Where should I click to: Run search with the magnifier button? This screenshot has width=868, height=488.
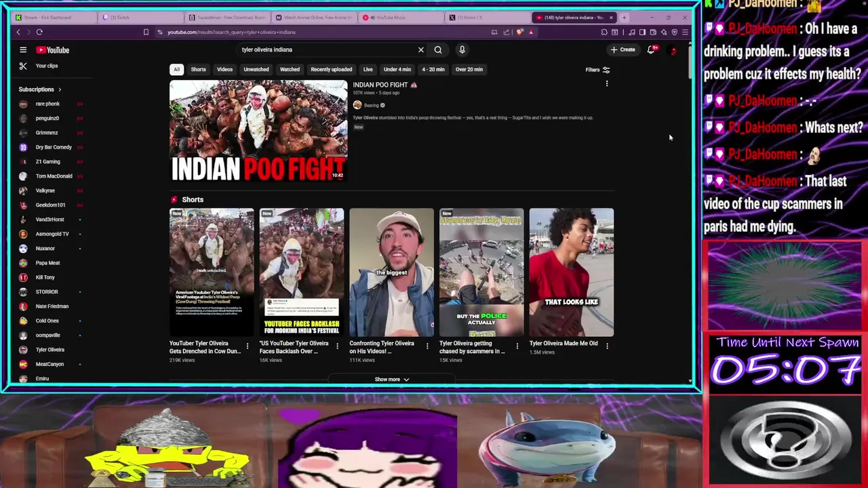[438, 49]
